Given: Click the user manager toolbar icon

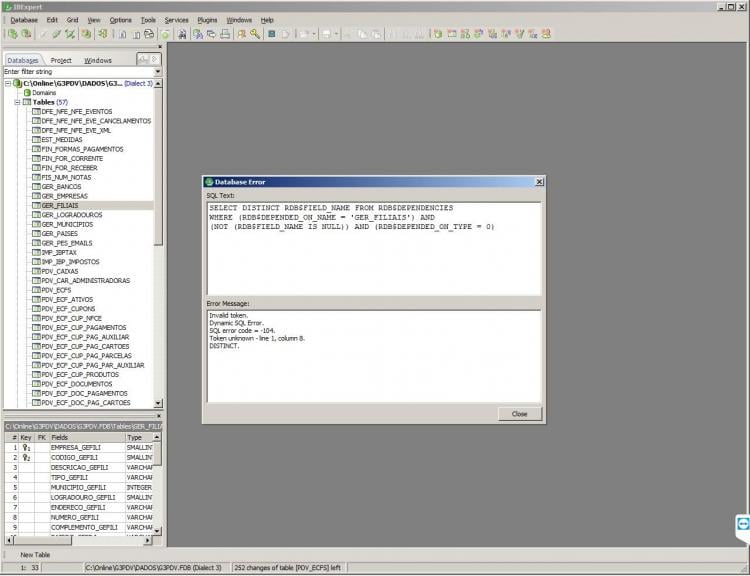Looking at the screenshot, I should click(242, 34).
